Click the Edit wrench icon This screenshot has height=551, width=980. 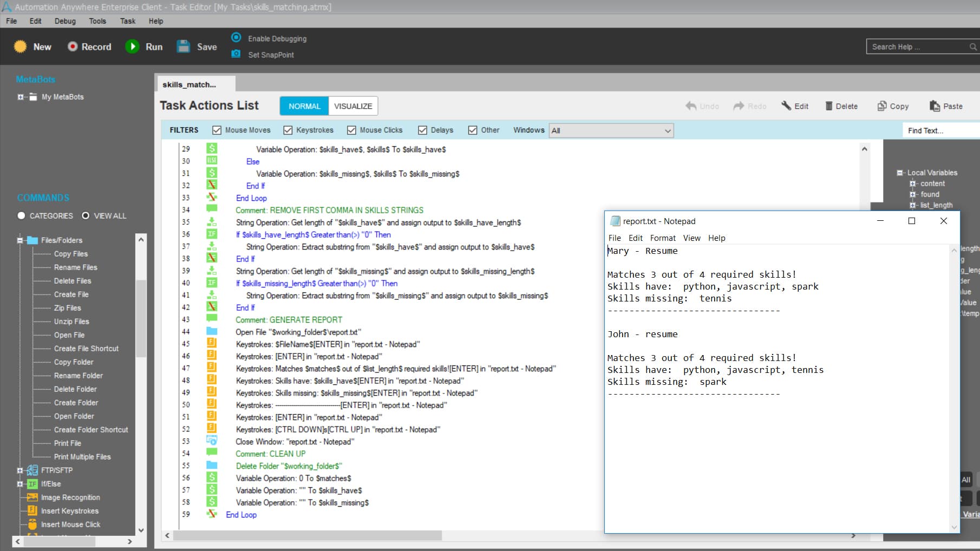click(786, 106)
